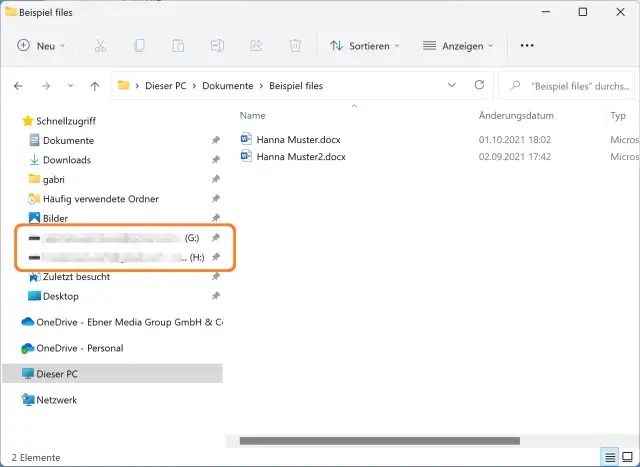Image resolution: width=640 pixels, height=467 pixels.
Task: Switch to large thumbnails view in status bar
Action: pyautogui.click(x=627, y=457)
